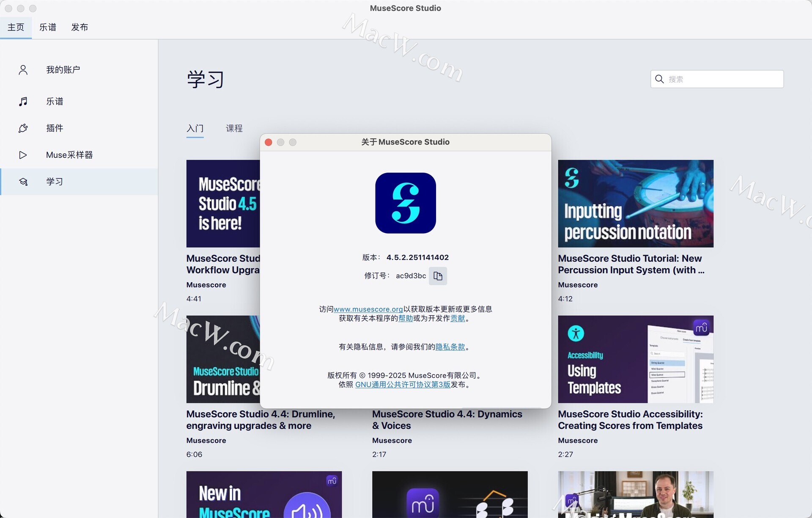Open the MuseScore Studio 4.5 is here thumbnail

pyautogui.click(x=223, y=204)
